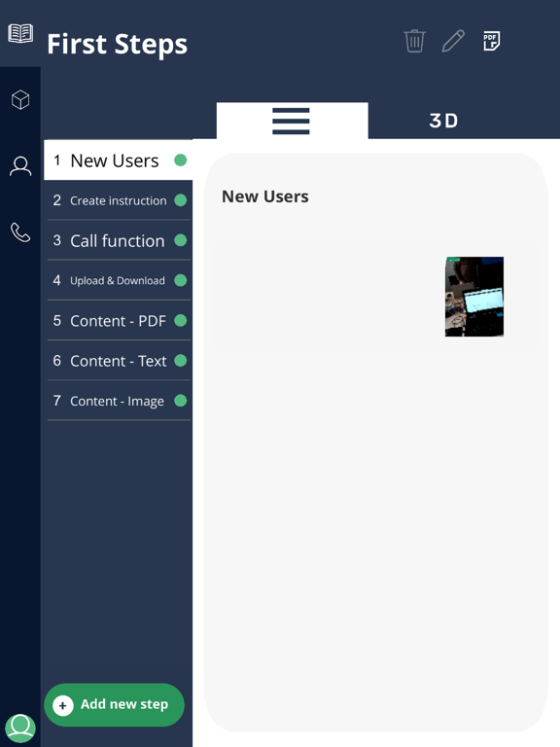Open the video thumbnail in New Users
Image resolution: width=560 pixels, height=747 pixels.
point(474,297)
